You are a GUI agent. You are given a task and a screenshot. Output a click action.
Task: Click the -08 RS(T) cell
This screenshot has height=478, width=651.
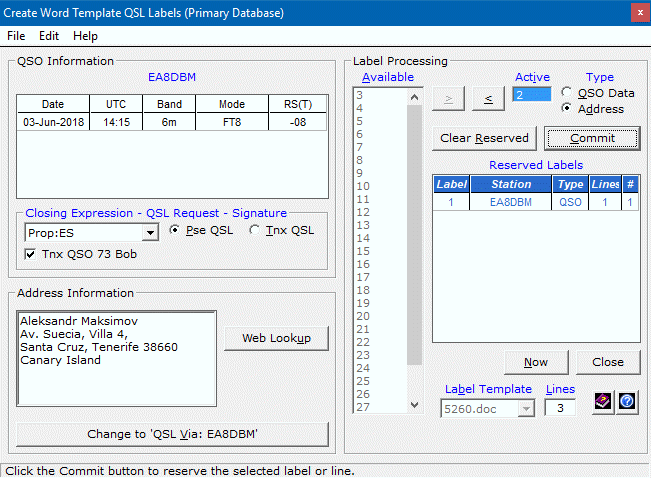[x=298, y=122]
